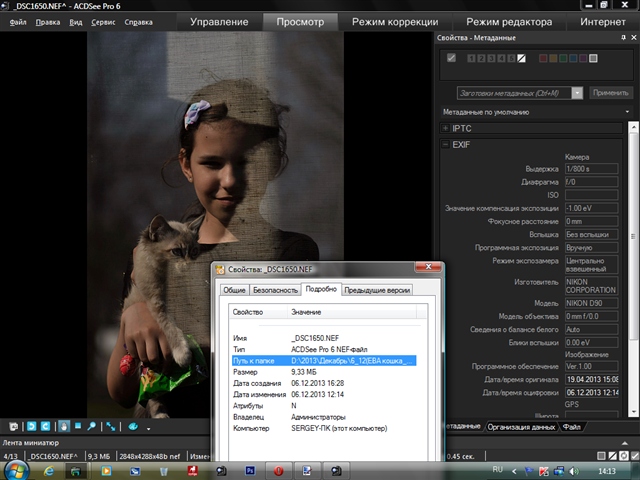The image size is (640, 480).
Task: Select the magnifier zoom tool
Action: point(91,426)
